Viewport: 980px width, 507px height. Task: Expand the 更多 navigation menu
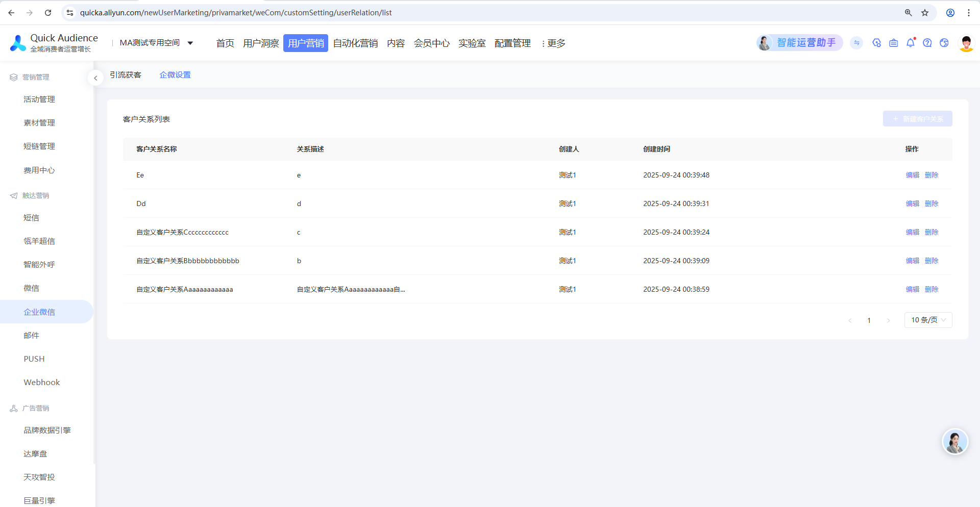tap(554, 43)
